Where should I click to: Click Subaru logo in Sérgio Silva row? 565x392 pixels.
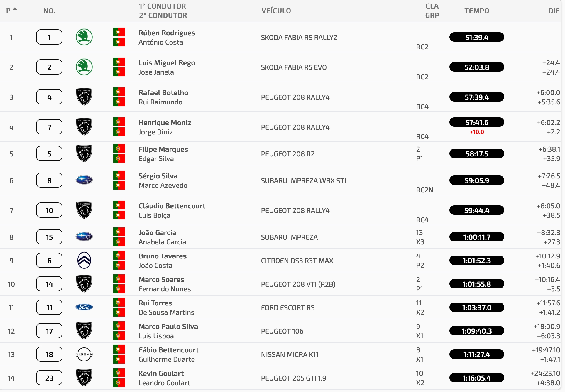tap(84, 180)
